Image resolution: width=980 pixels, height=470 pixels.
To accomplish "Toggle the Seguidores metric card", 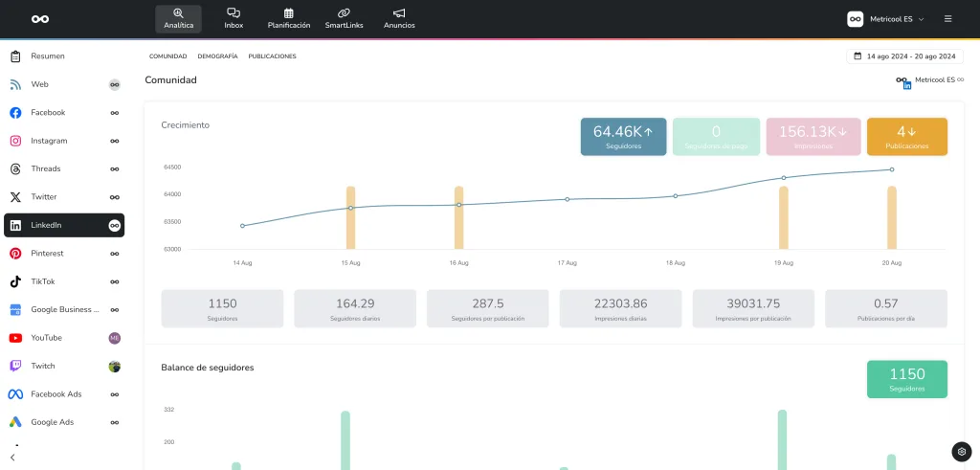I will coord(623,136).
